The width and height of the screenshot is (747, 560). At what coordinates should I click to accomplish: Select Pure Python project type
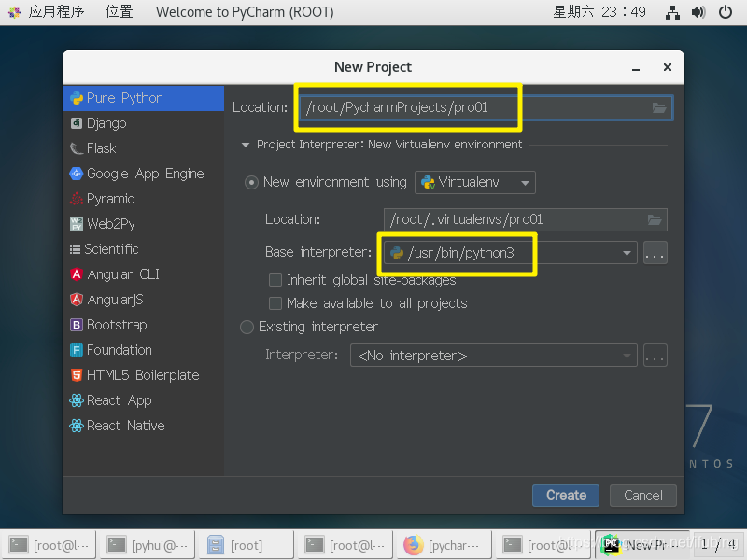(x=143, y=98)
